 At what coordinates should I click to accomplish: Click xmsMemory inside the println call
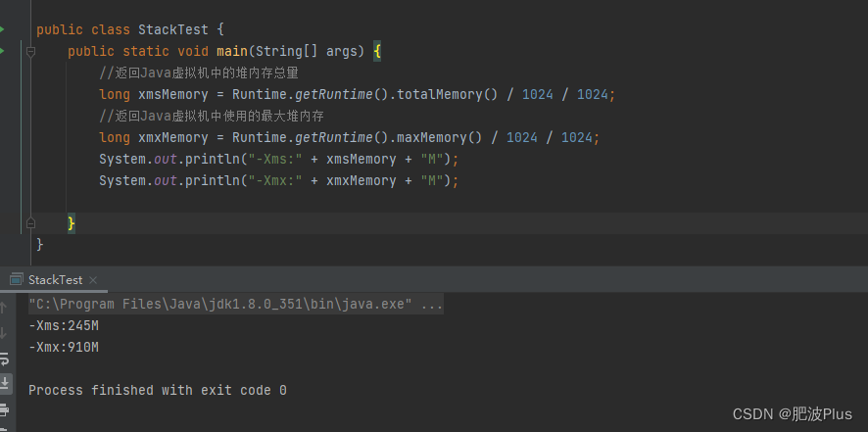click(x=361, y=159)
